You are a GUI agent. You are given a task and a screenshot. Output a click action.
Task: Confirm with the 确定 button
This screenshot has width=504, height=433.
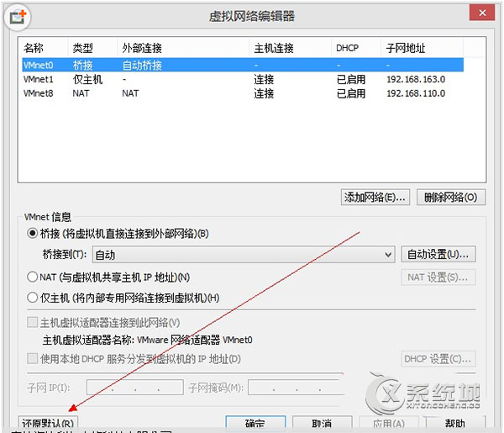pos(255,423)
